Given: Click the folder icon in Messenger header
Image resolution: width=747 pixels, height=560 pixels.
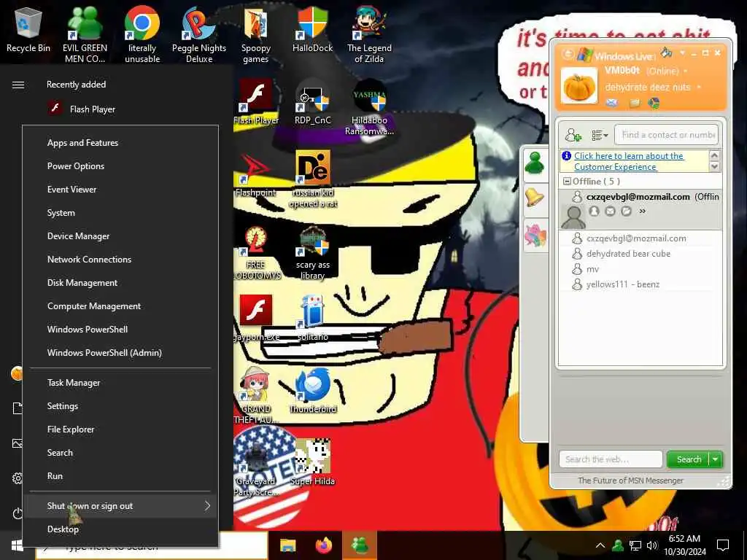Looking at the screenshot, I should (634, 103).
